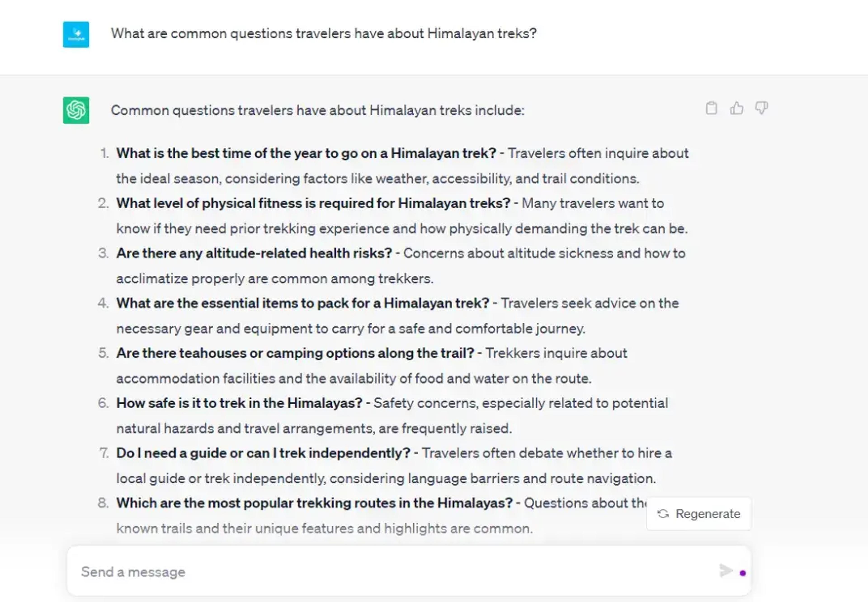
Task: Click the response intro line text
Action: pyautogui.click(x=318, y=110)
